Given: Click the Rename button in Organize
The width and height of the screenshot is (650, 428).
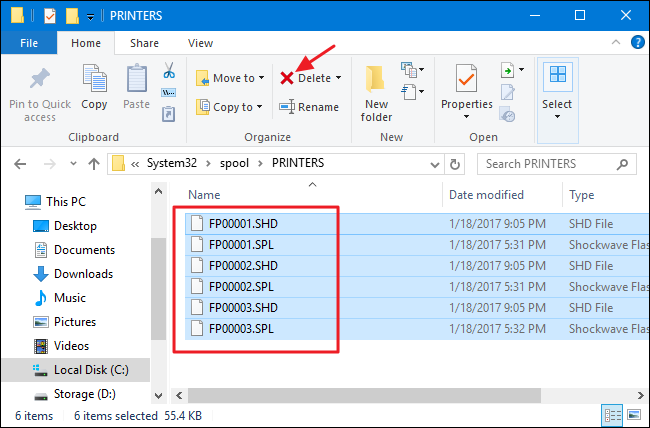Looking at the screenshot, I should coord(309,107).
